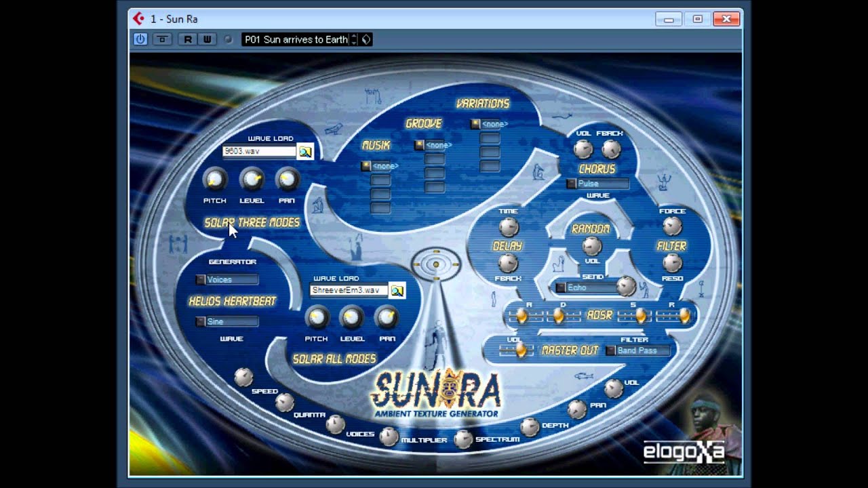868x488 pixels.
Task: Open the Musik <none> dropdown
Action: (380, 166)
